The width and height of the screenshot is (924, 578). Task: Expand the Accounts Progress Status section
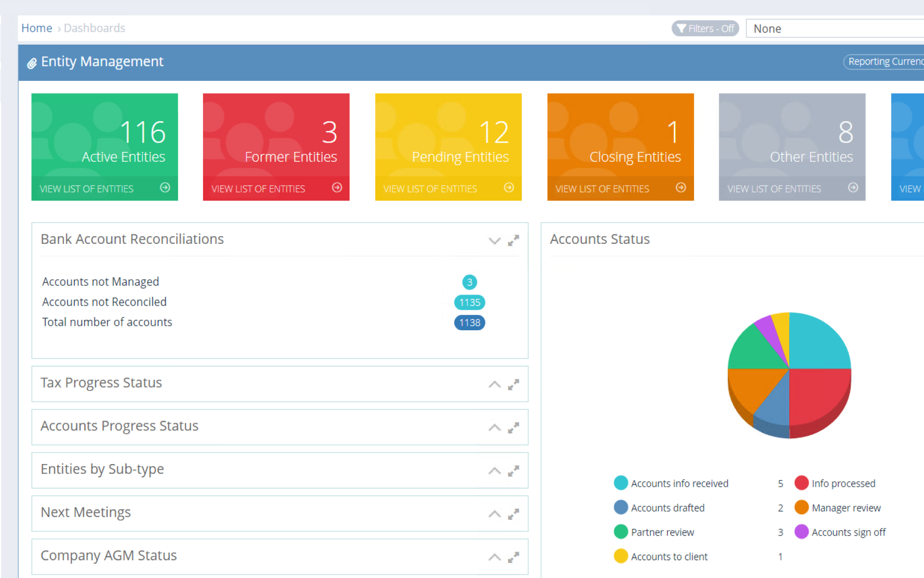(494, 428)
